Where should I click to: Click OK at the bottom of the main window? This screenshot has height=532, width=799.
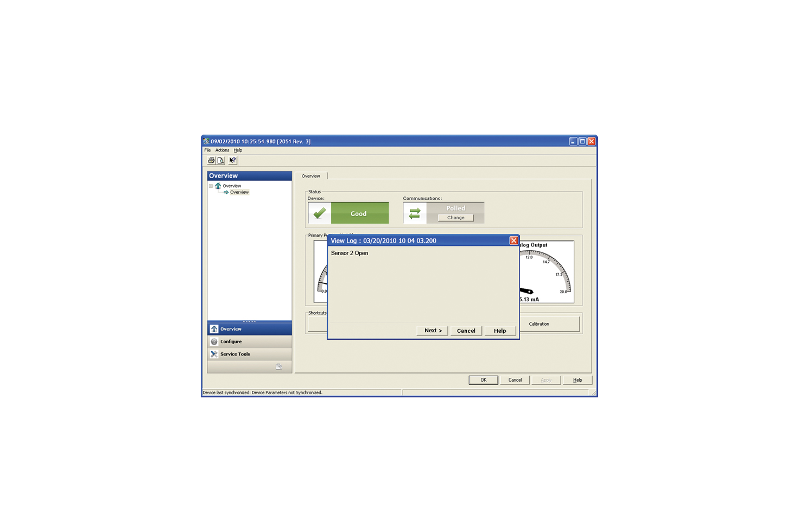[483, 380]
